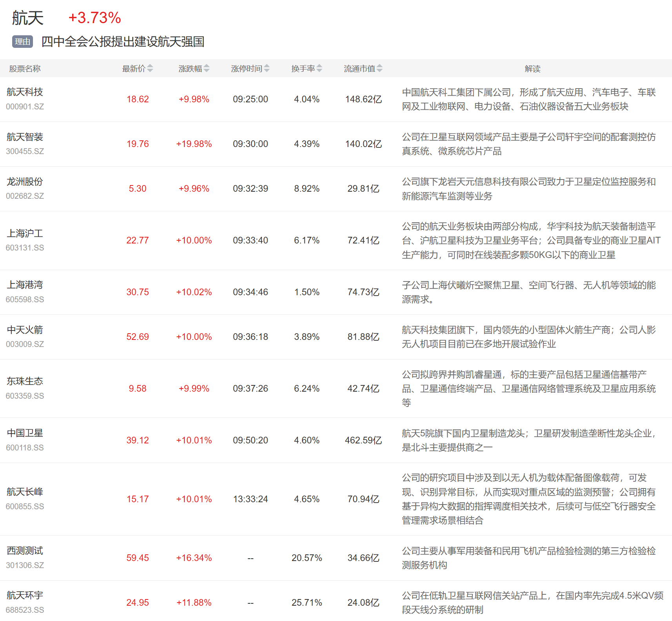Select 上海港湾 stock entry

pyautogui.click(x=25, y=285)
